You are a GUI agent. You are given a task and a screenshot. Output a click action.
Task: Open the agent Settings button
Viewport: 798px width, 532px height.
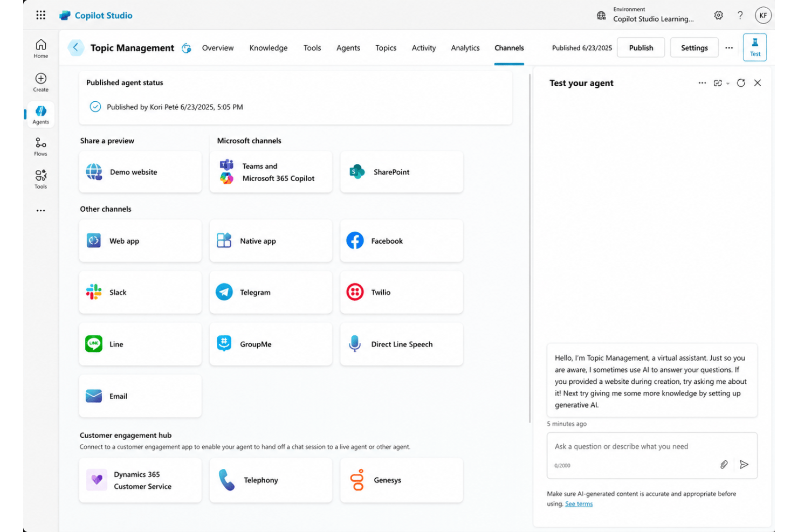pos(694,47)
